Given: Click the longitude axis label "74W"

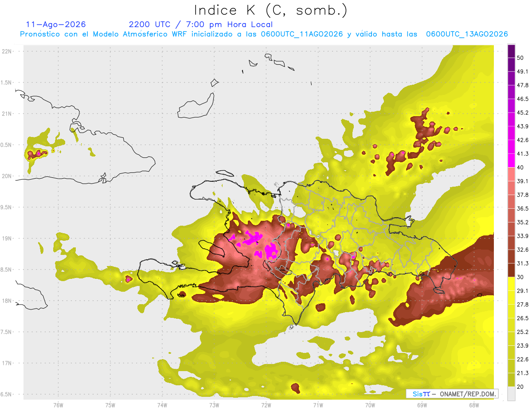Looking at the screenshot, I should coord(162,405).
